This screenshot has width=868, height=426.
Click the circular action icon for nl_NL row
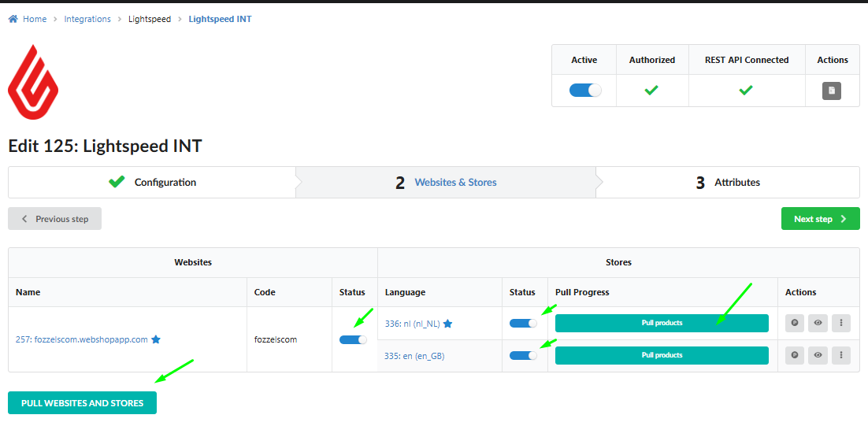tap(795, 323)
